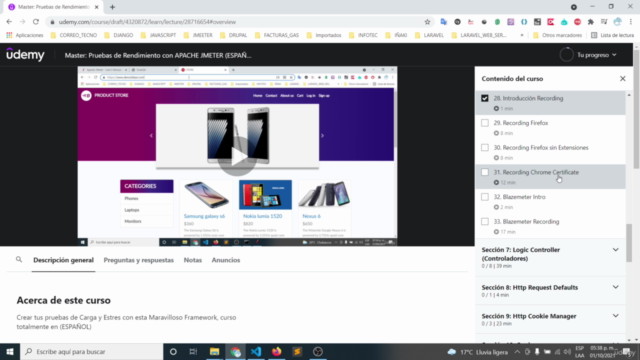Focus the Windows search box
The height and width of the screenshot is (360, 640).
point(91,351)
